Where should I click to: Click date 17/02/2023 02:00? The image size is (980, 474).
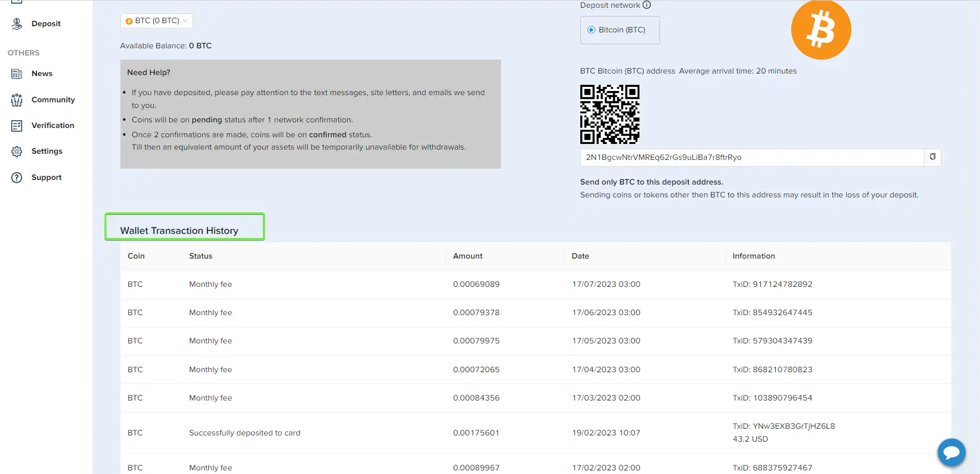[606, 468]
